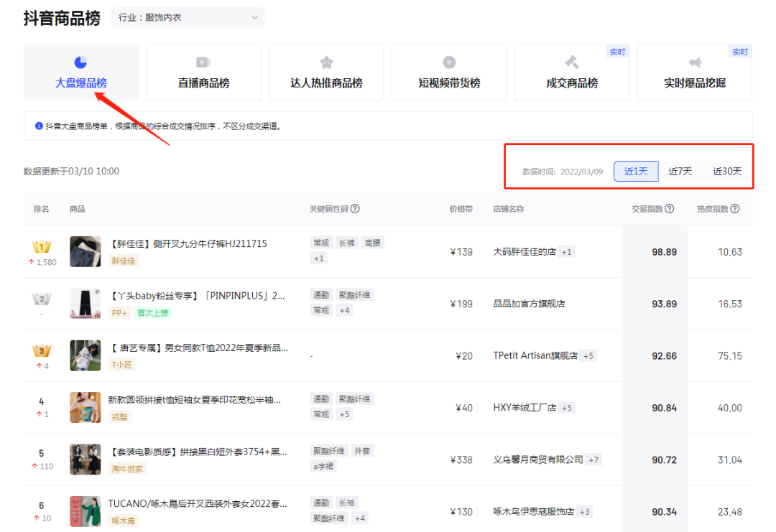Viewport: 776px width, 532px height.
Task: Click the 高腰 keyword tag
Action: click(x=373, y=243)
